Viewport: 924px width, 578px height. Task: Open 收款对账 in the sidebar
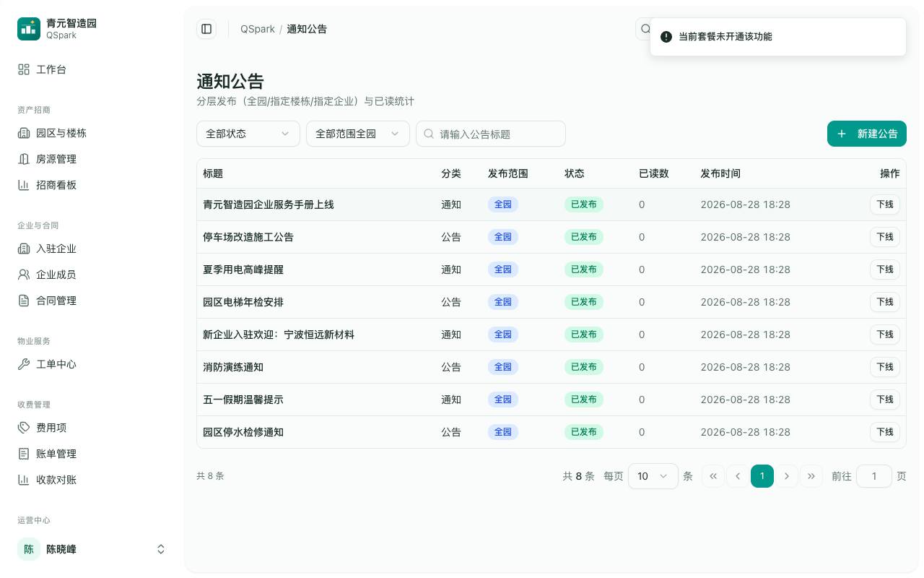click(92, 480)
